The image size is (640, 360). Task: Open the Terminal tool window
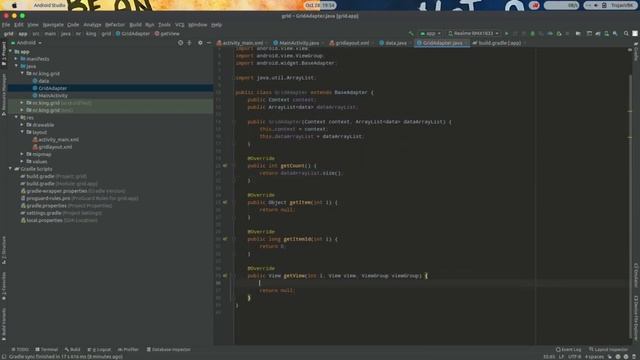(x=46, y=349)
